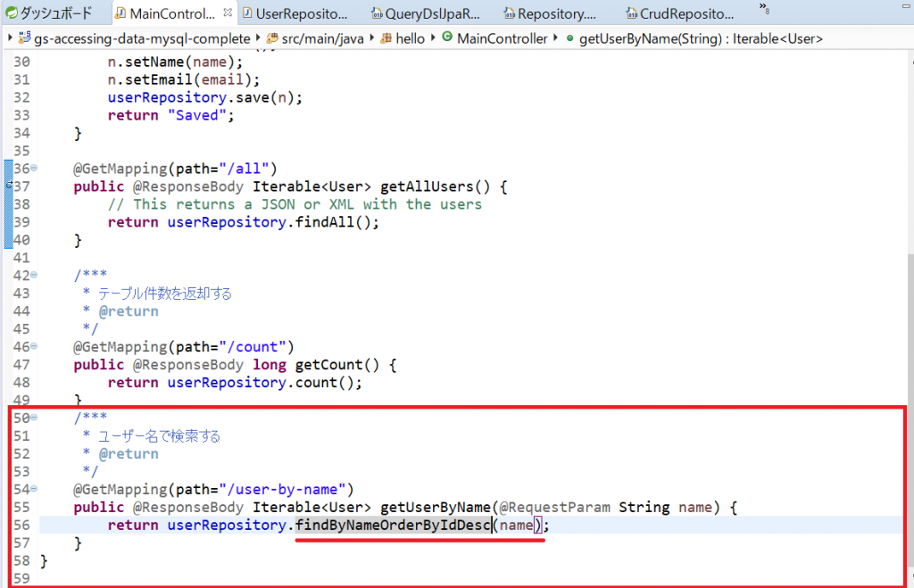The width and height of the screenshot is (914, 588).
Task: Click the dashboard tab green icon
Action: pyautogui.click(x=12, y=13)
